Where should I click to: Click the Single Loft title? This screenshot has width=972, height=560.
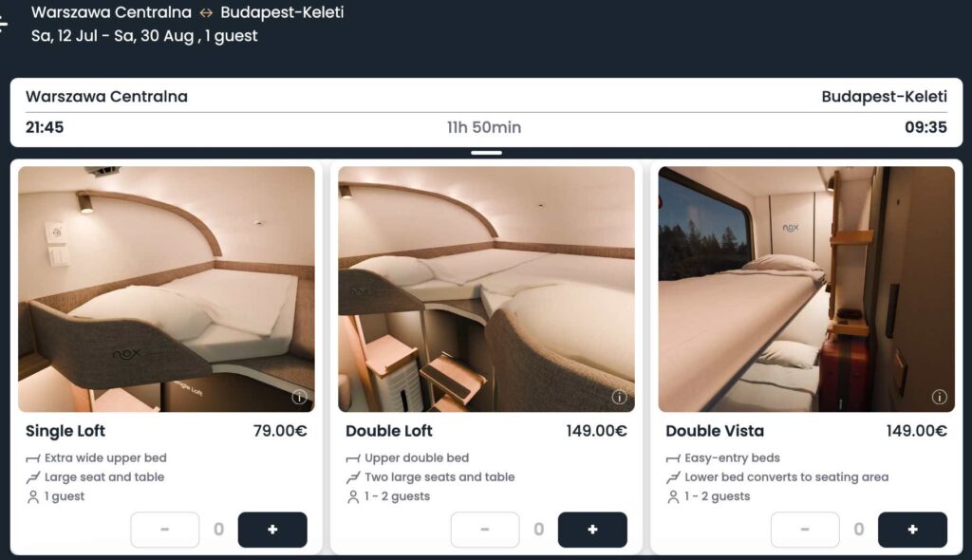tap(65, 430)
